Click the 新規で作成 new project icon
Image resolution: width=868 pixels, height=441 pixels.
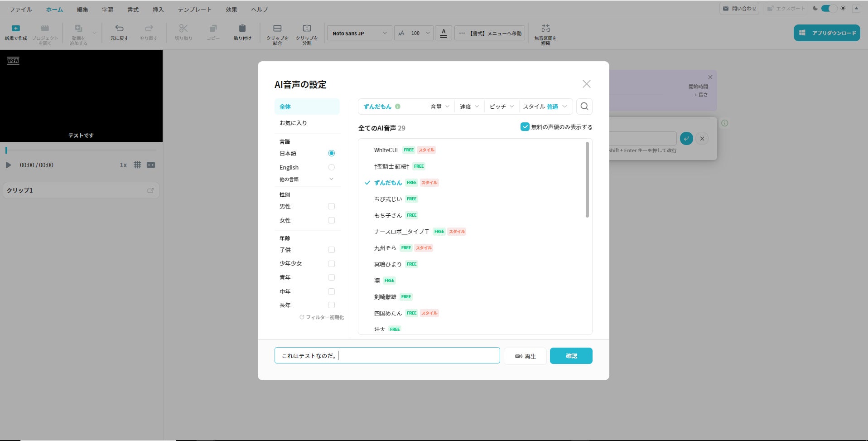pyautogui.click(x=16, y=29)
